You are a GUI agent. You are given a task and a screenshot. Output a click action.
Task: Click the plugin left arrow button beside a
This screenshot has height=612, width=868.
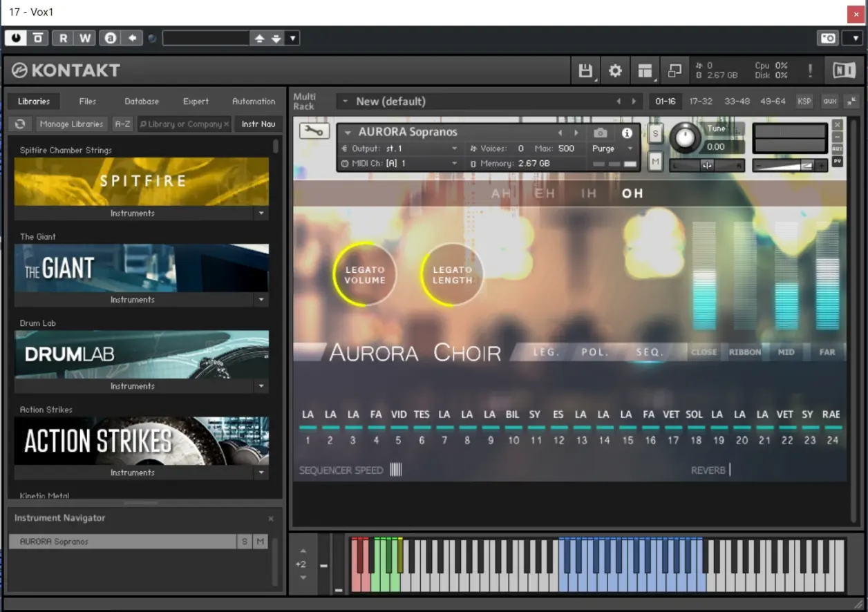click(x=131, y=39)
